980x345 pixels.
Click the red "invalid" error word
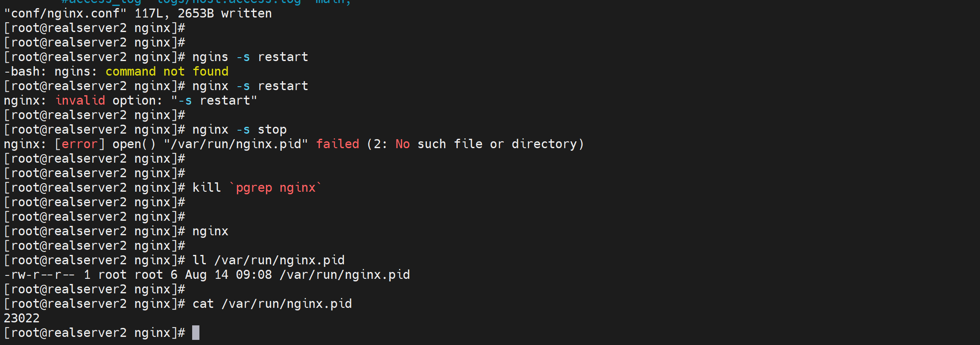coord(80,100)
